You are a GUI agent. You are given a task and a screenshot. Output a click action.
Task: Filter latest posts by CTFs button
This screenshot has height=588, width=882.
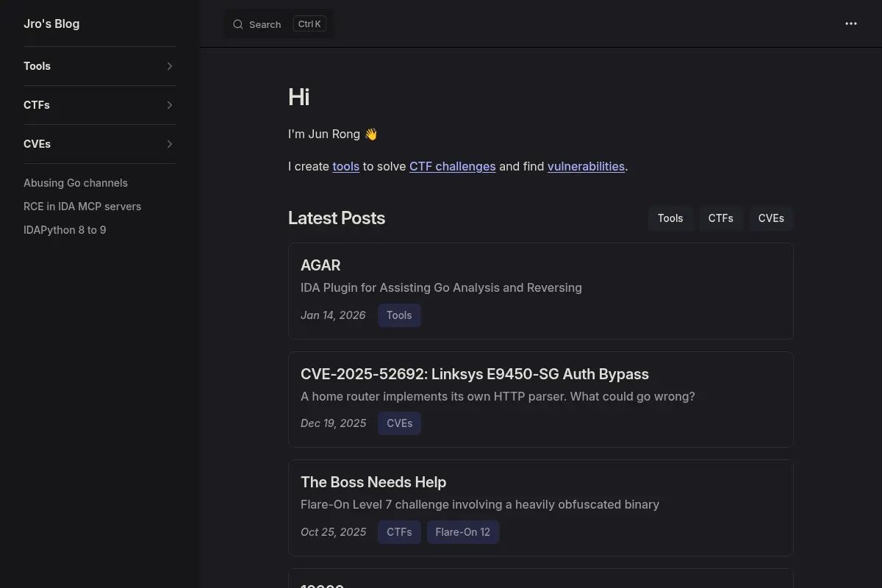(721, 218)
